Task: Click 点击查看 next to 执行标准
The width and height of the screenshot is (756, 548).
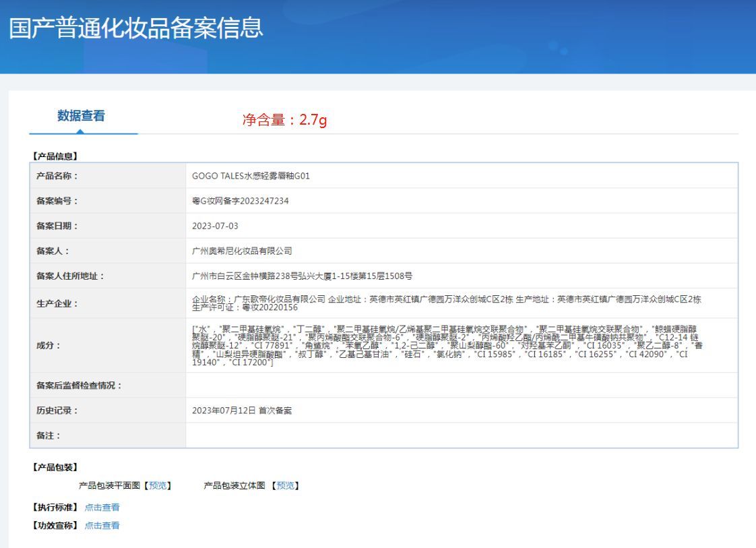Action: pos(102,507)
